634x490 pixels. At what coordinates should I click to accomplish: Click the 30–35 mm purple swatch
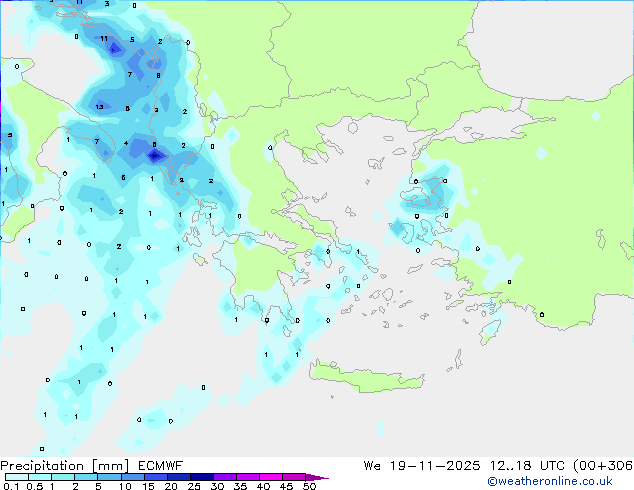pyautogui.click(x=225, y=477)
